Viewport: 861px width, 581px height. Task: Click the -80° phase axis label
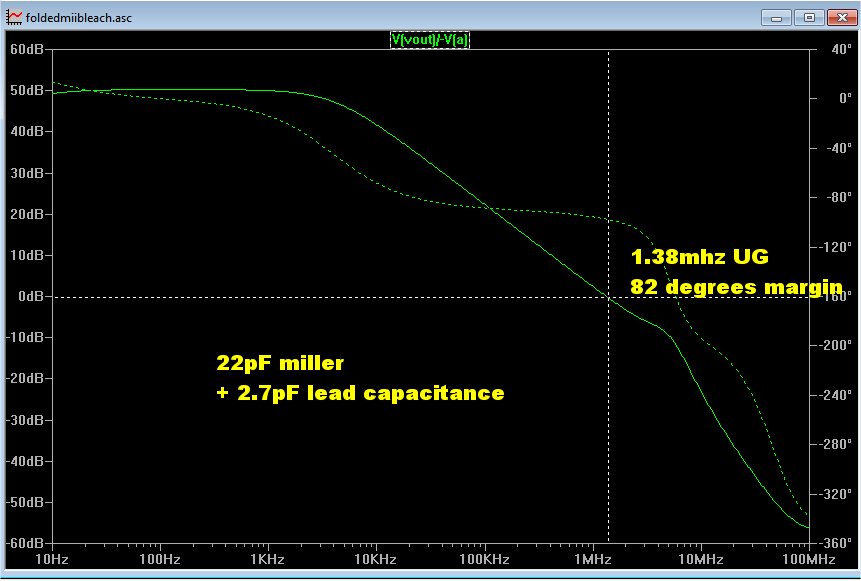(838, 197)
